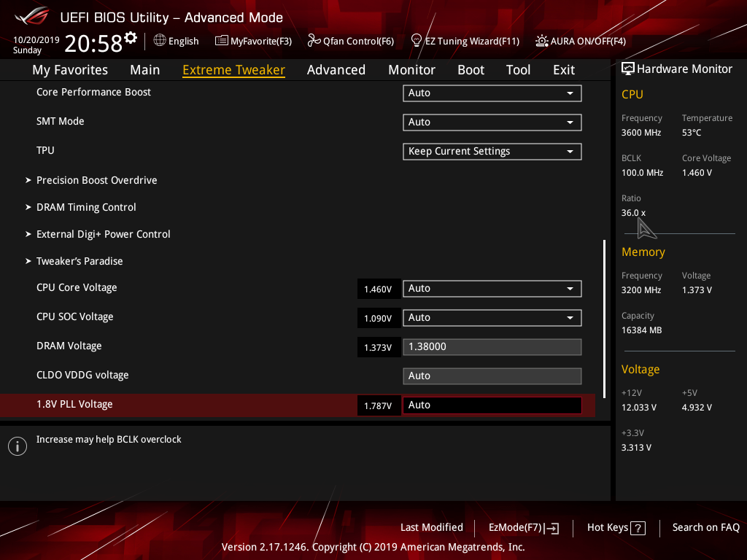
Task: Go to the Advanced tab
Action: (336, 69)
